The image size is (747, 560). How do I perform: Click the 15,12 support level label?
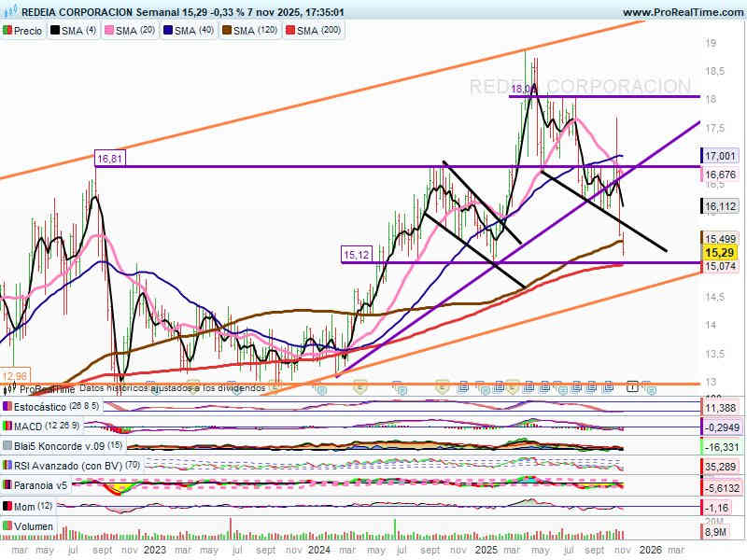tap(356, 254)
